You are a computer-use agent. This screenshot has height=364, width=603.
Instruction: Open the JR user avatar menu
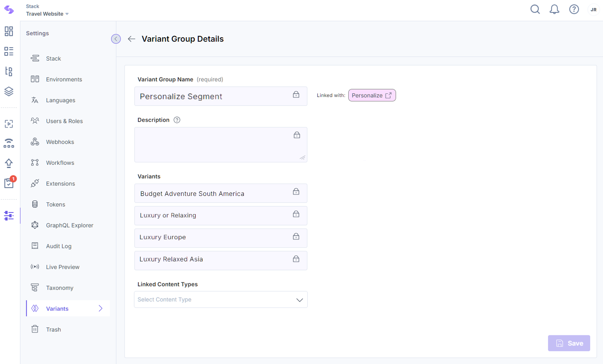[593, 10]
